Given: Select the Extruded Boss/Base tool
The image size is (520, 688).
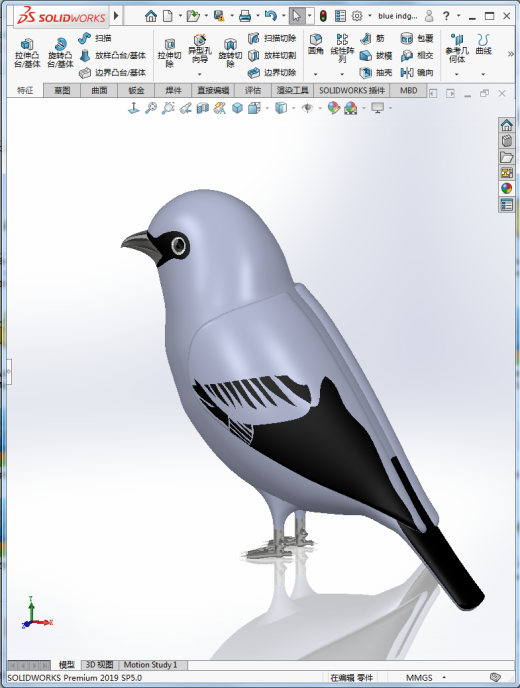Looking at the screenshot, I should pos(27,53).
